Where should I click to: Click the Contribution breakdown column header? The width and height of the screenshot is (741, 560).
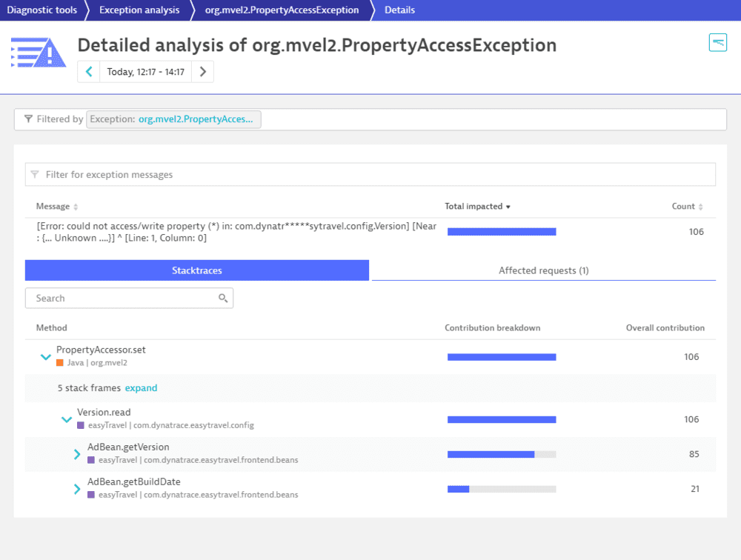[493, 328]
